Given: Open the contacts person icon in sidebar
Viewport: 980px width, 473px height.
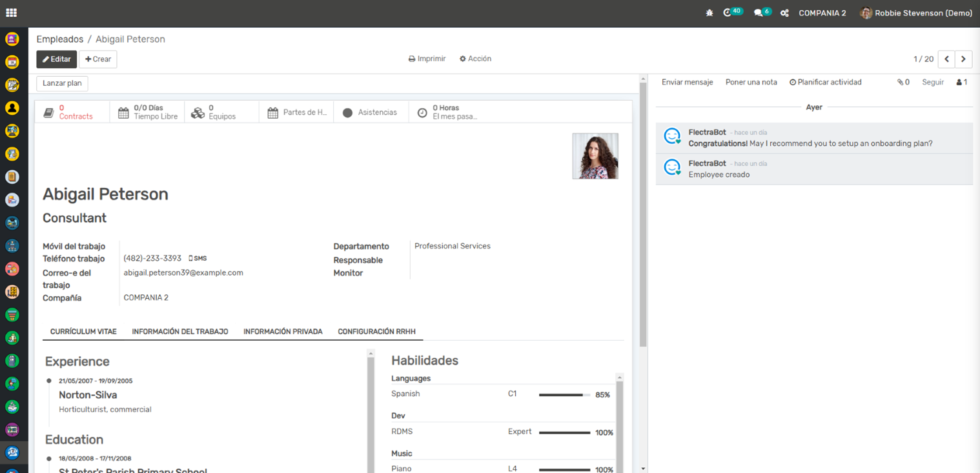Looking at the screenshot, I should coord(12,108).
